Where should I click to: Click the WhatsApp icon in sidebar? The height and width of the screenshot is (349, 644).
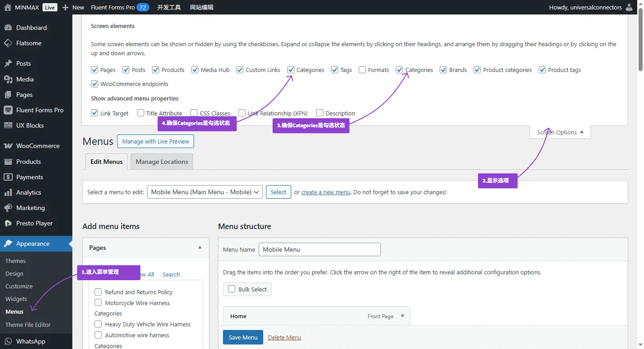coord(8,342)
